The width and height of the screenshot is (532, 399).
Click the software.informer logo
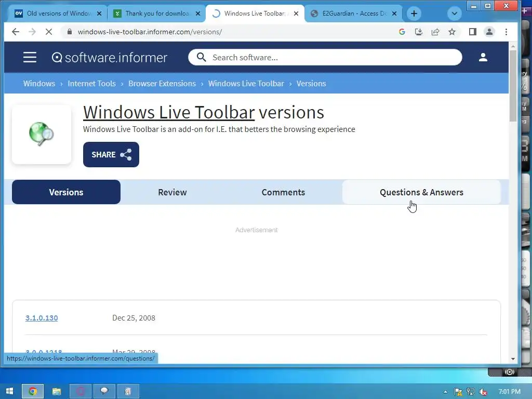(x=110, y=57)
